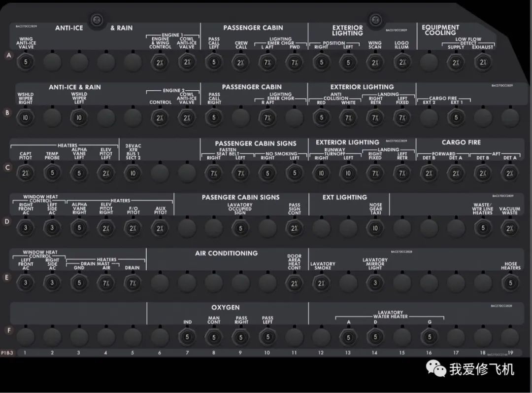
Task: Toggle the Wing Scan light breaker
Action: [x=375, y=63]
